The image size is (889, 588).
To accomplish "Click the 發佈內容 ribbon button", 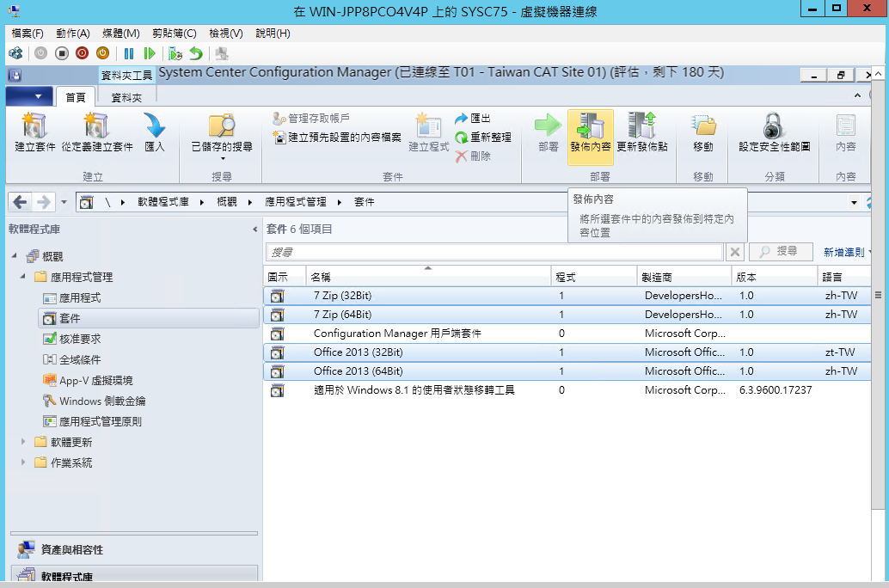I will [x=590, y=137].
